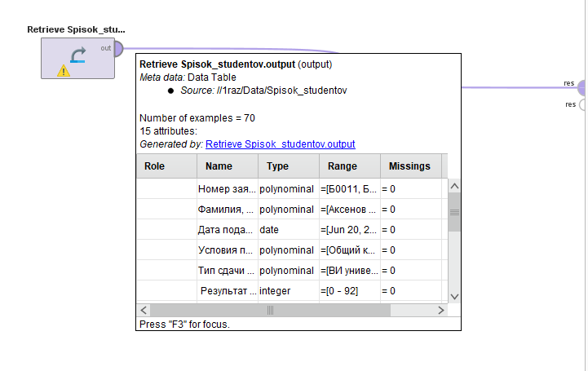
Task: Click the vertical scrollbar up arrow
Action: coord(454,186)
